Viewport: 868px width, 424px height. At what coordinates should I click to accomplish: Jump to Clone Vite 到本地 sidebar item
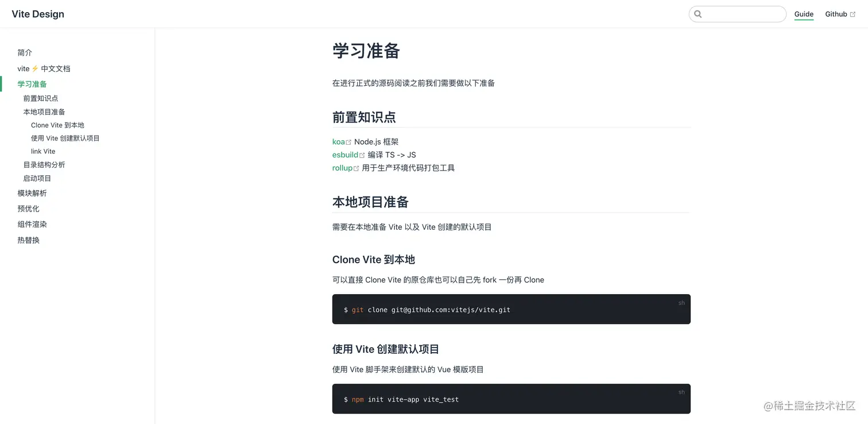57,125
